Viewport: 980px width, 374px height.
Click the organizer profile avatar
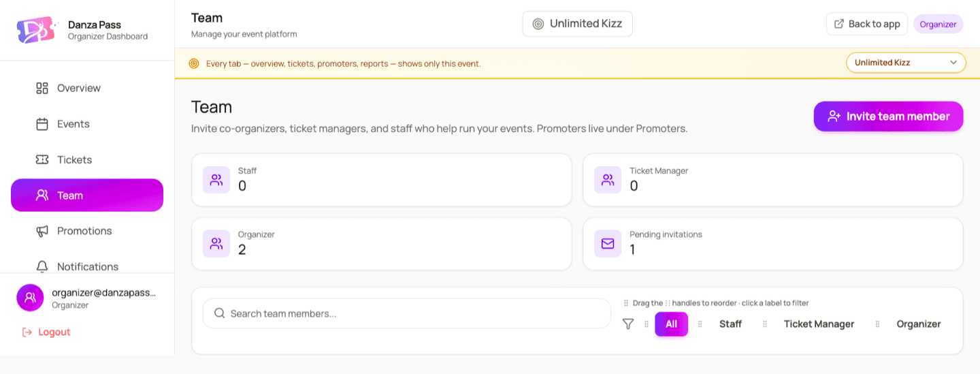[30, 298]
